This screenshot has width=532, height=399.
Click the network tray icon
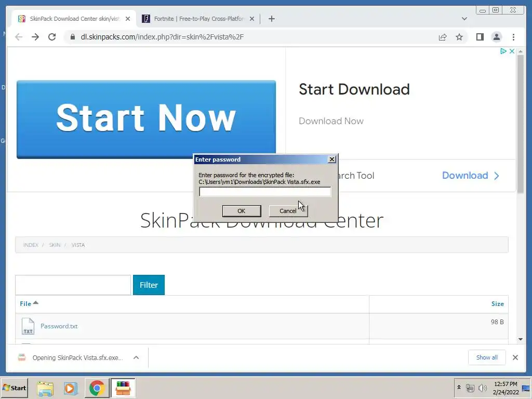click(x=470, y=388)
